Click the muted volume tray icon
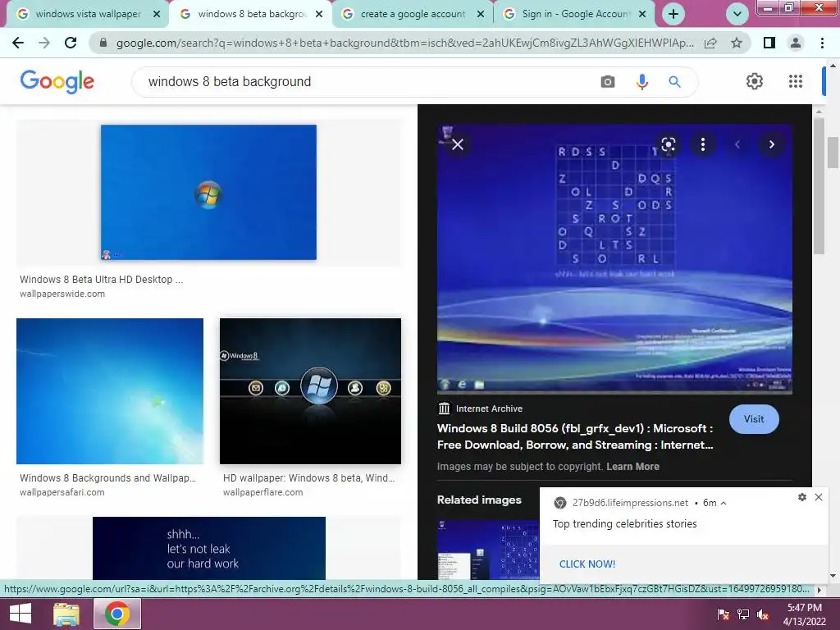 click(x=763, y=614)
